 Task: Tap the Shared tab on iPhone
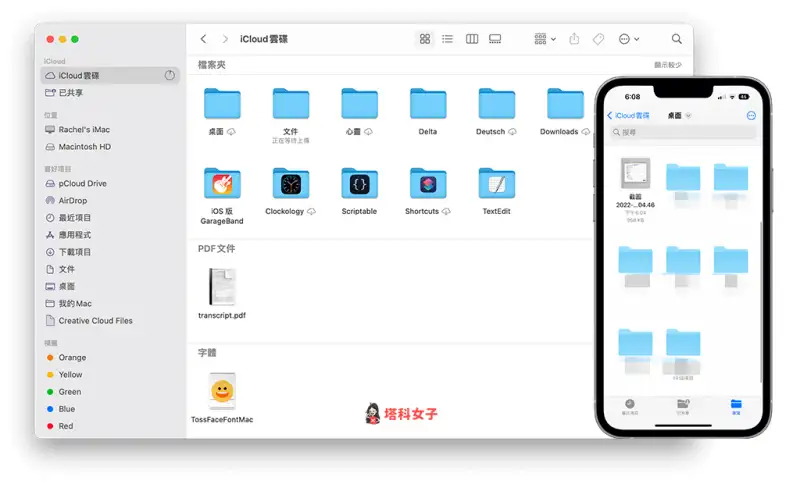click(683, 406)
